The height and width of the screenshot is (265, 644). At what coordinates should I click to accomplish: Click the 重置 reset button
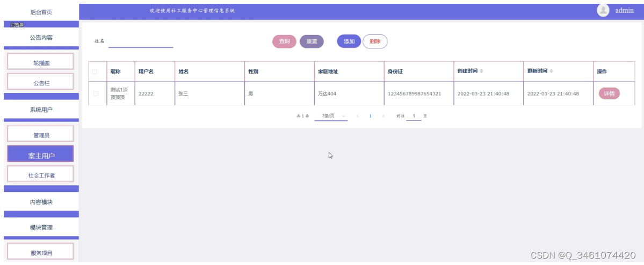312,41
